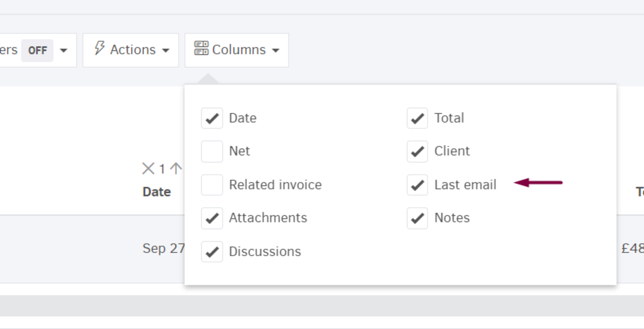
Task: Click the Columns layout icon
Action: point(201,48)
